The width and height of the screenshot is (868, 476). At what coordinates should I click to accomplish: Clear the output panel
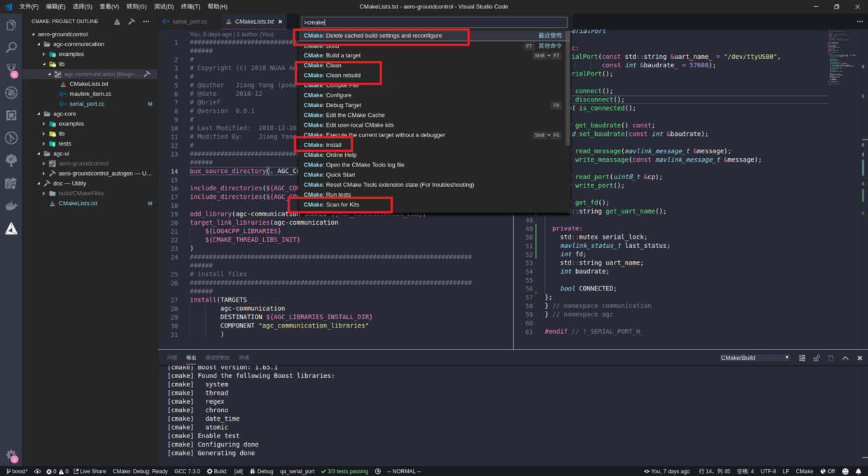click(x=801, y=358)
